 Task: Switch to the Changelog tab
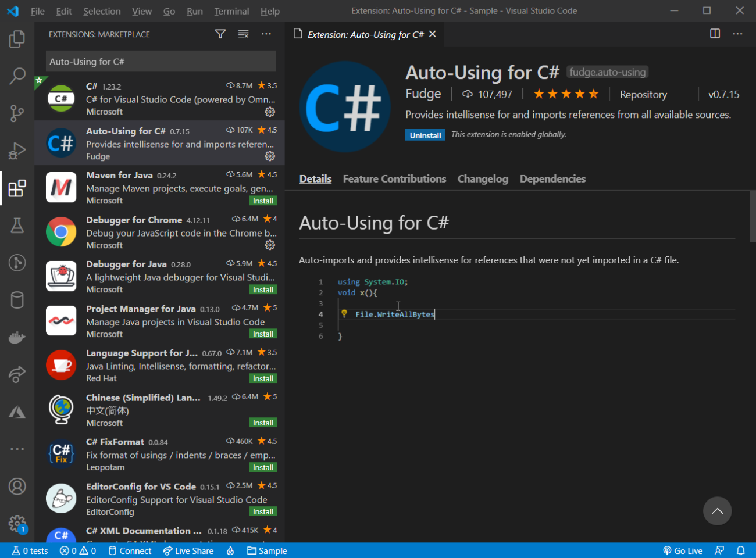tap(483, 178)
